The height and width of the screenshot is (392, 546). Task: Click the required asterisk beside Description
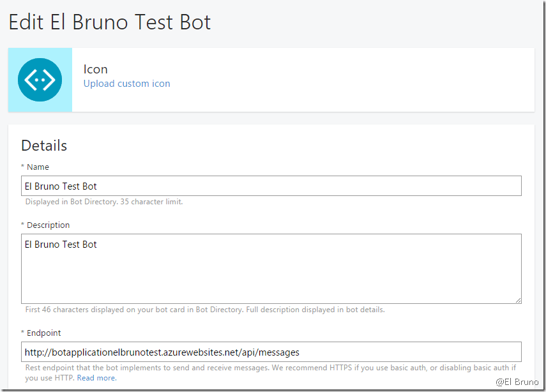tap(23, 226)
